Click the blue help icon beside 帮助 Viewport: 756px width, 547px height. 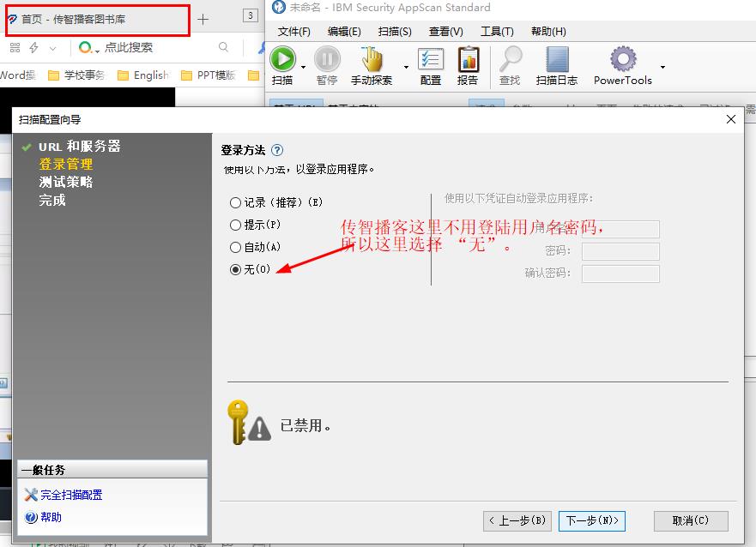[31, 517]
